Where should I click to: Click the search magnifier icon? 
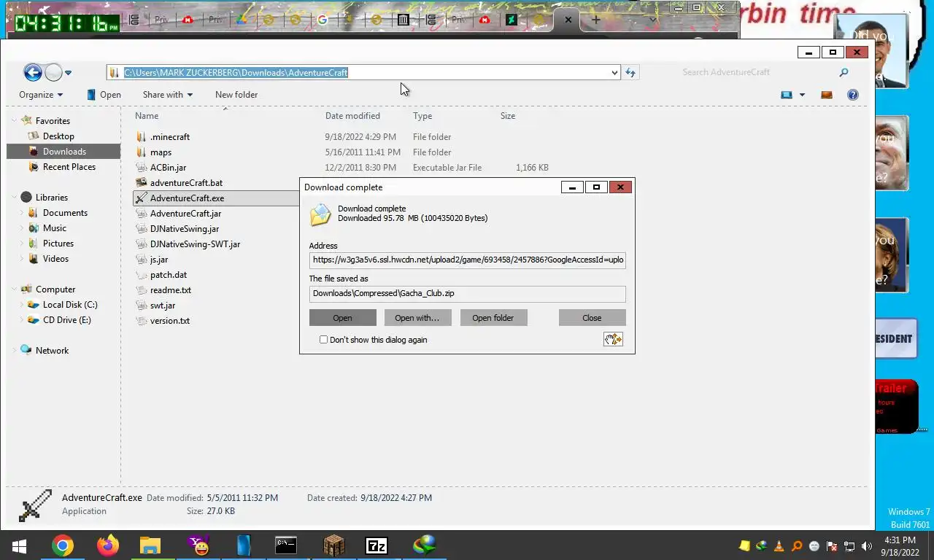(844, 72)
